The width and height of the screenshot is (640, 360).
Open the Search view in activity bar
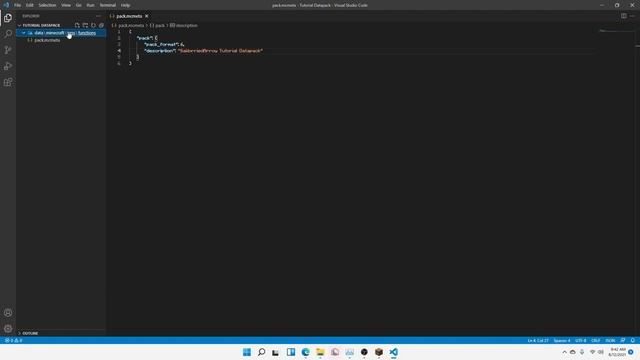click(8, 34)
